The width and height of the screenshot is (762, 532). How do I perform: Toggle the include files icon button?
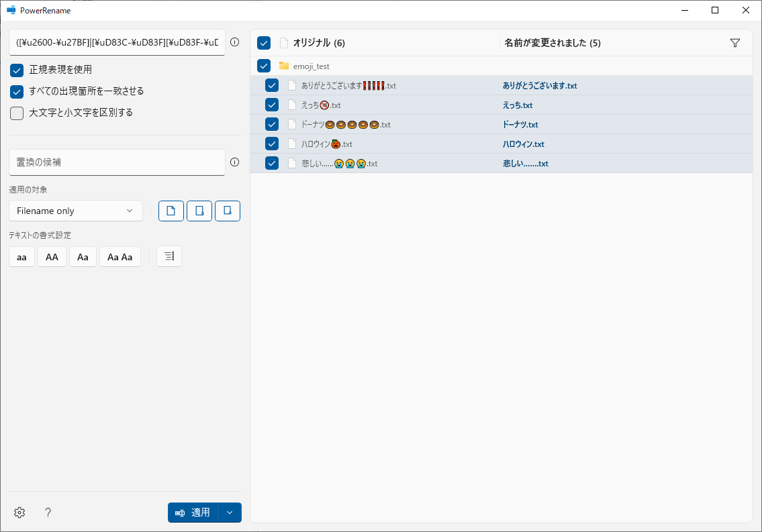171,211
